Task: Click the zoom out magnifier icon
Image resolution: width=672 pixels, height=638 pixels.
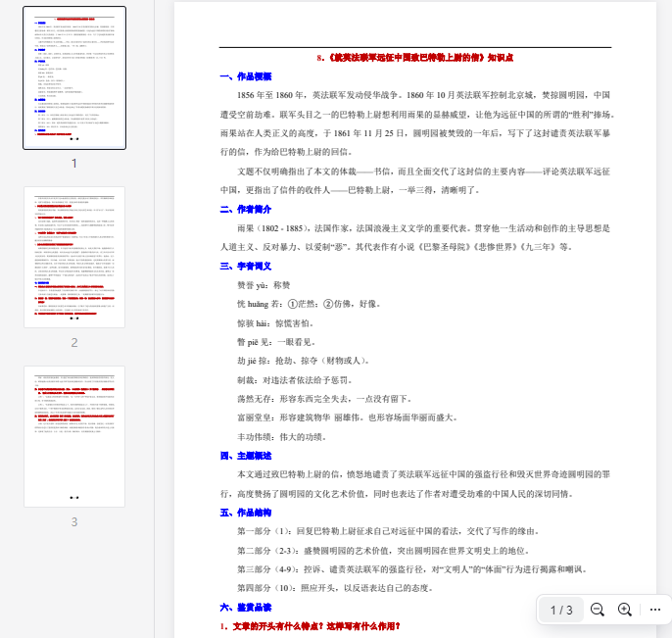Action: pyautogui.click(x=597, y=610)
